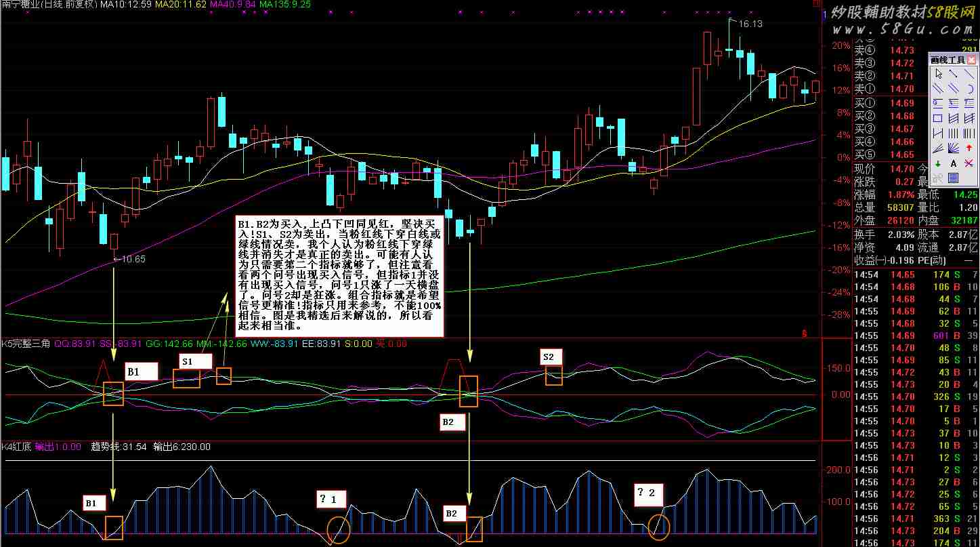980x547 pixels.
Task: Click the 净资 value 4.09
Action: [905, 247]
